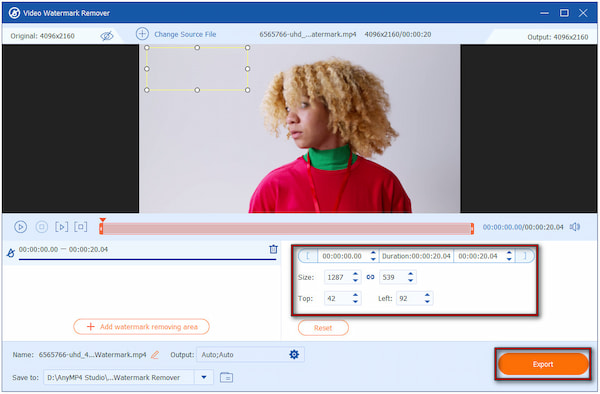Decrease width size 1287 stepper down
This screenshot has height=394, width=600.
coord(355,280)
